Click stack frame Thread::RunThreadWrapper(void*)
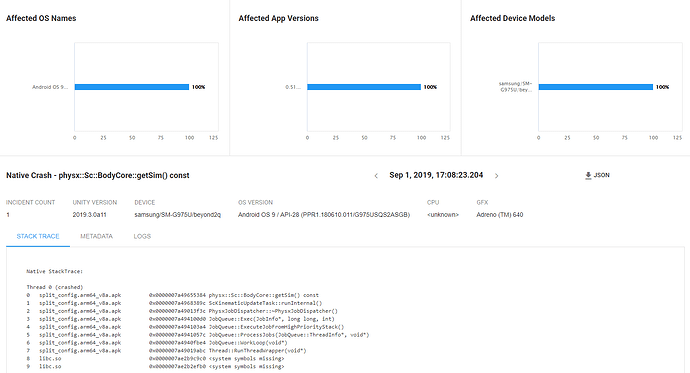690x373 pixels. (166, 351)
